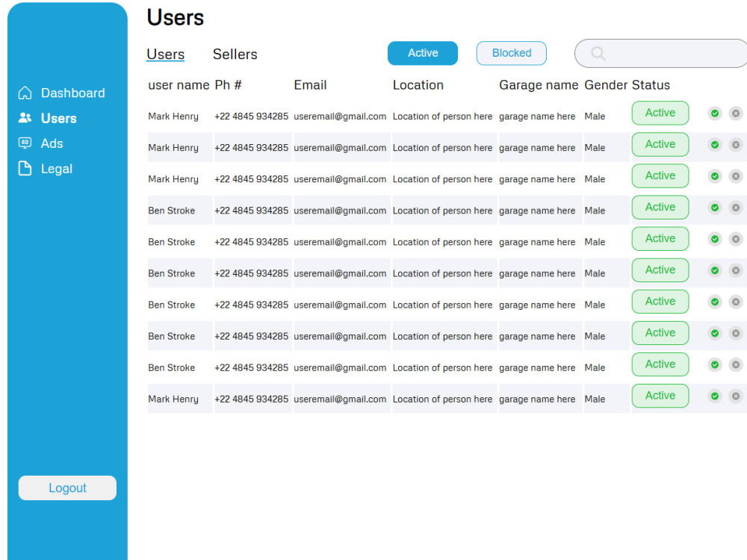Click Active status button in first row
The image size is (747, 560).
[660, 113]
